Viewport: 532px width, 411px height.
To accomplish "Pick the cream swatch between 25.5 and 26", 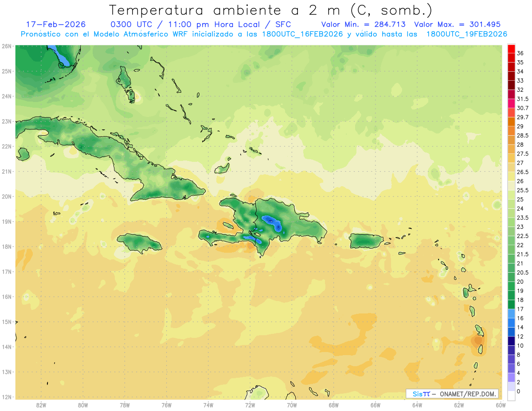I will (511, 185).
